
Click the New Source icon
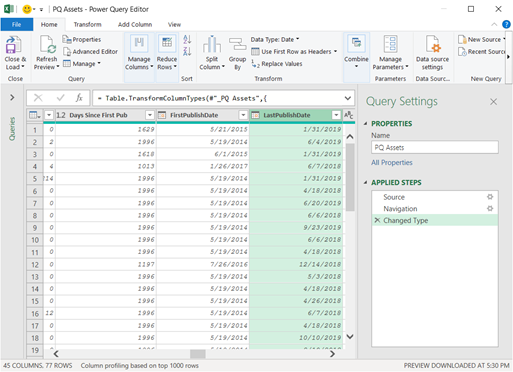point(462,39)
